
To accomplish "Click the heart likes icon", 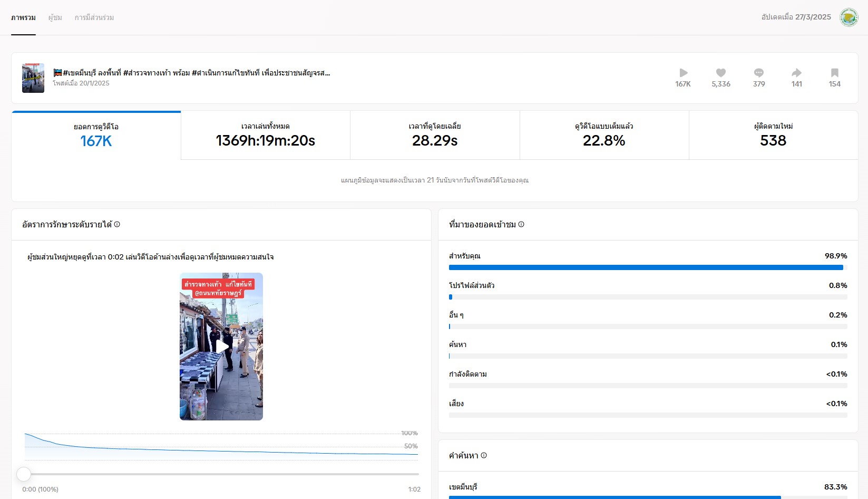I will pyautogui.click(x=721, y=73).
